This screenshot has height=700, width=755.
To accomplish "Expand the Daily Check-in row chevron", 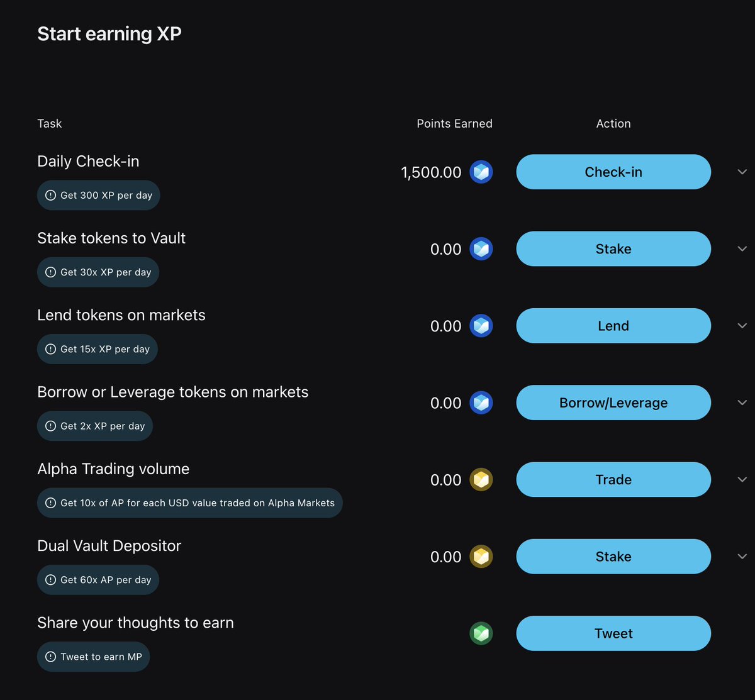I will click(742, 172).
